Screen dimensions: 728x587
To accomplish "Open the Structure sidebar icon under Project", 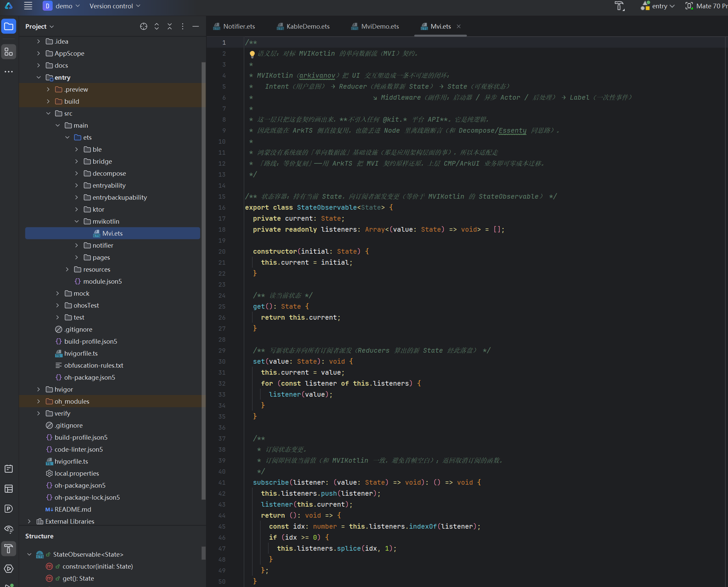I will coord(9,52).
